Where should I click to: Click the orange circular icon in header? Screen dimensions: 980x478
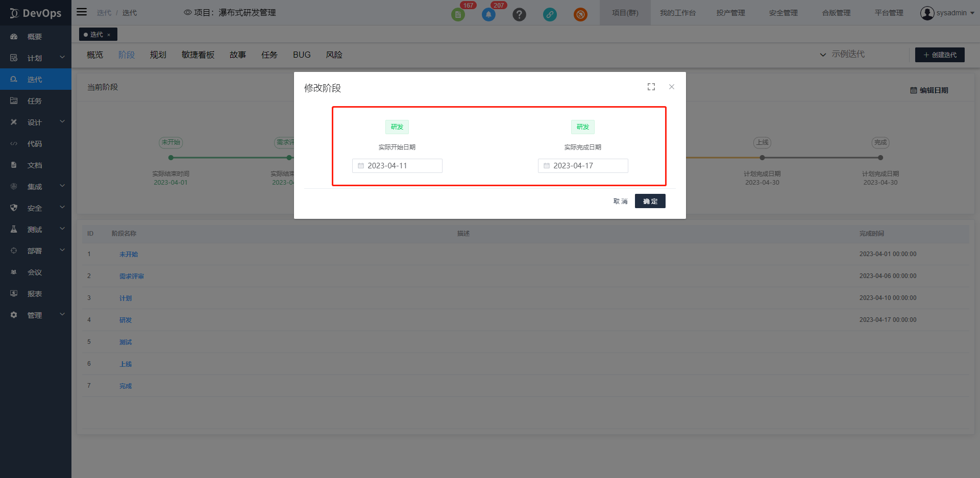click(580, 14)
